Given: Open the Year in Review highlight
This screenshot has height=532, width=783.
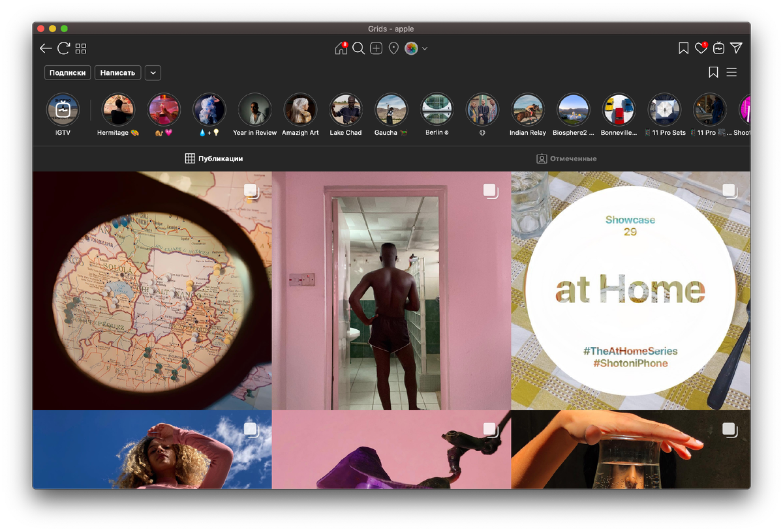Looking at the screenshot, I should (254, 110).
